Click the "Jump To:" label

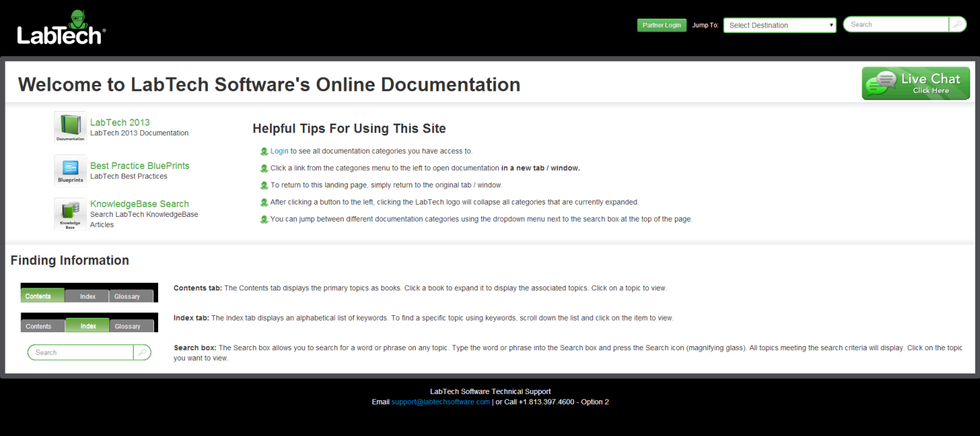tap(705, 25)
